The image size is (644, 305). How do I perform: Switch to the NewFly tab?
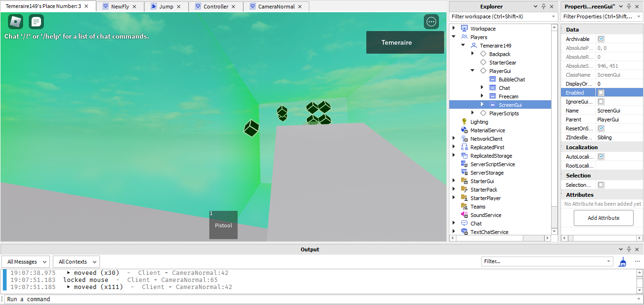(x=120, y=7)
